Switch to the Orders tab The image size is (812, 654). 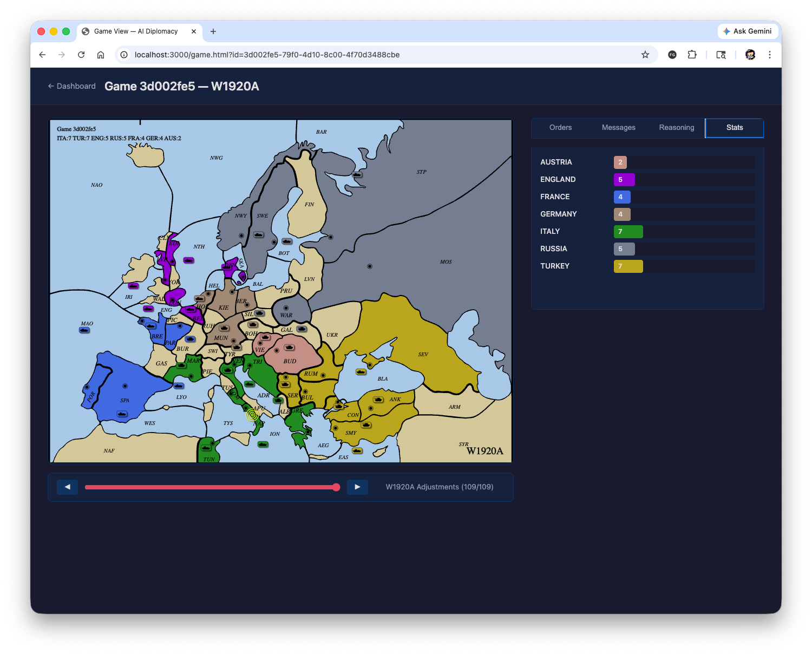(x=560, y=128)
